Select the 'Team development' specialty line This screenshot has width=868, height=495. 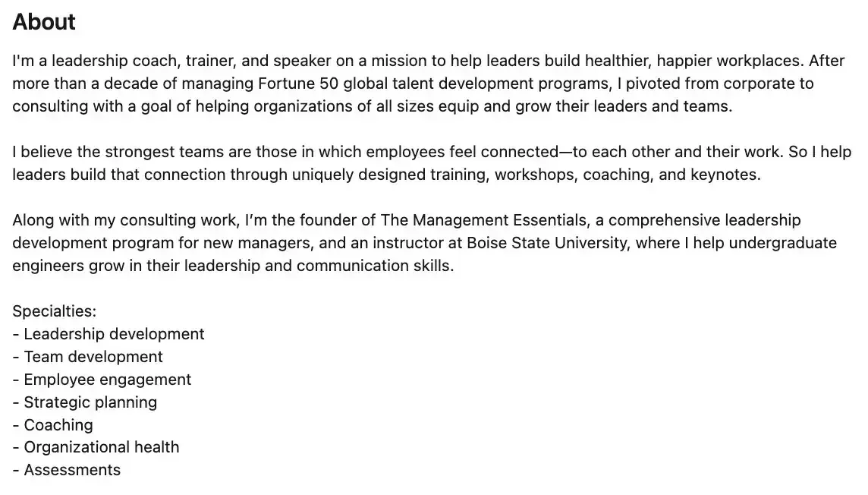[87, 357]
